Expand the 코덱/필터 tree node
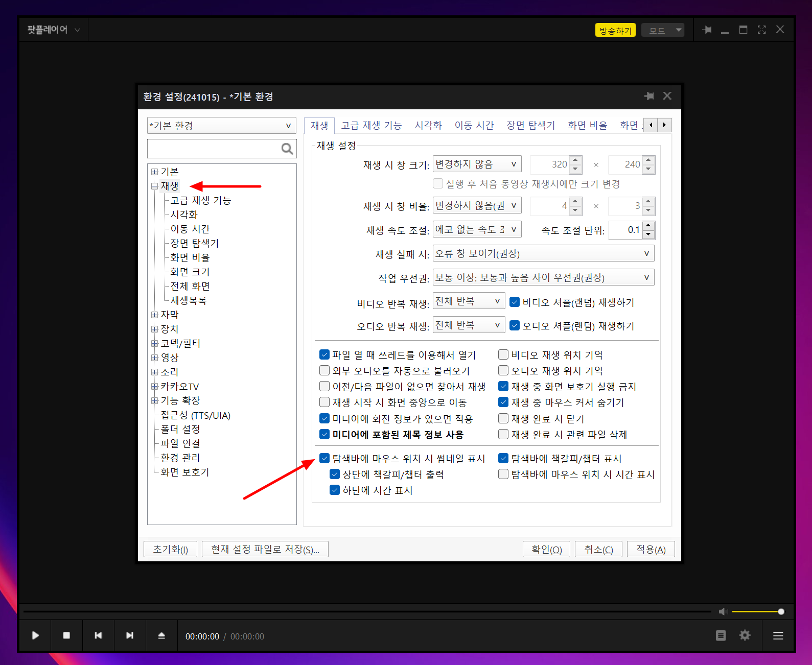812x665 pixels. pyautogui.click(x=154, y=343)
